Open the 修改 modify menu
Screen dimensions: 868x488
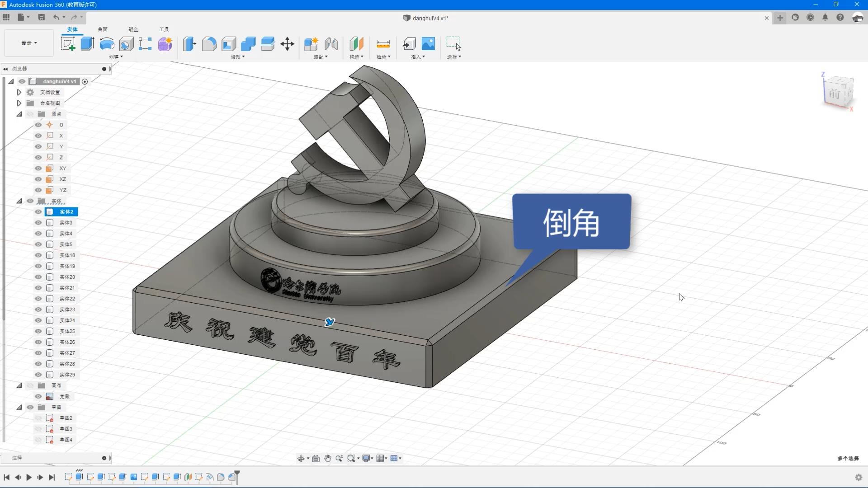tap(238, 57)
